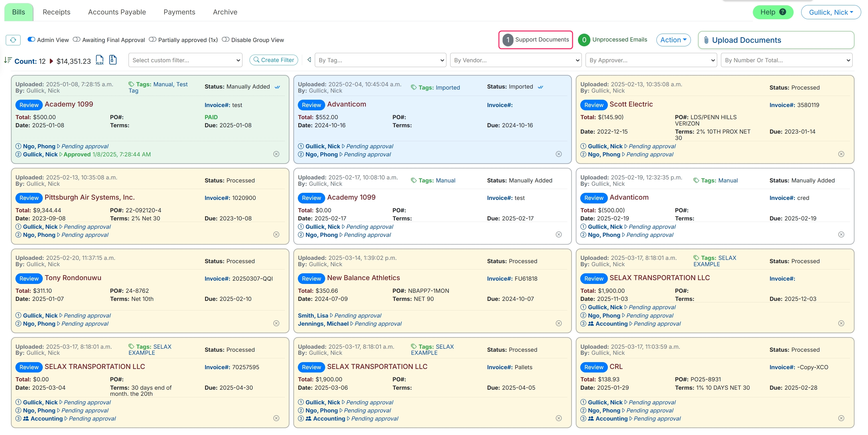
Task: Click the tag icon on Advanticom Imported card
Action: click(x=414, y=88)
